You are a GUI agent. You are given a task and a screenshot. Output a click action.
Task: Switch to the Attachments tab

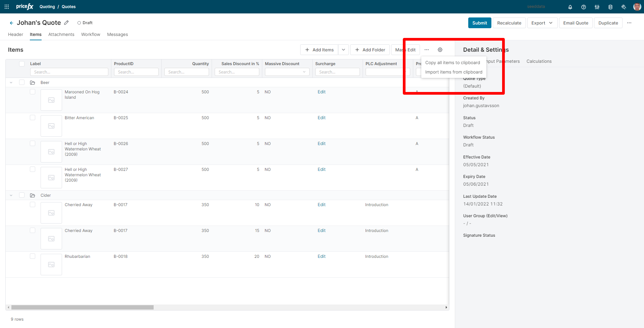[61, 35]
